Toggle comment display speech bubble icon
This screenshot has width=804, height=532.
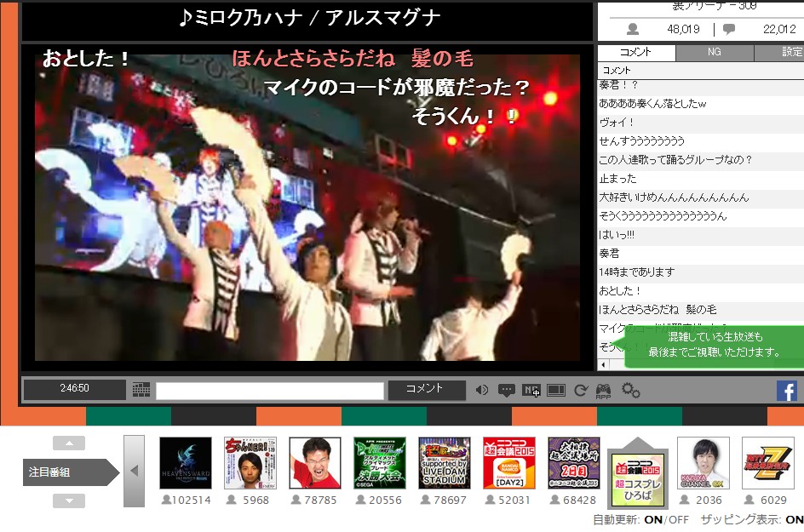(x=506, y=391)
